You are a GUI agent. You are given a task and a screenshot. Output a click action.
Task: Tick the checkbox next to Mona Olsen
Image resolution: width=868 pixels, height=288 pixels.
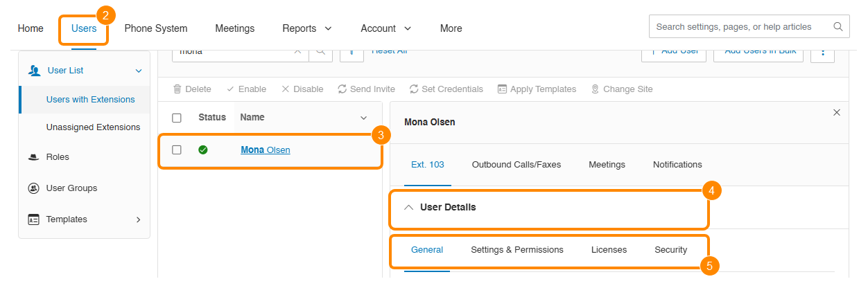click(x=177, y=150)
